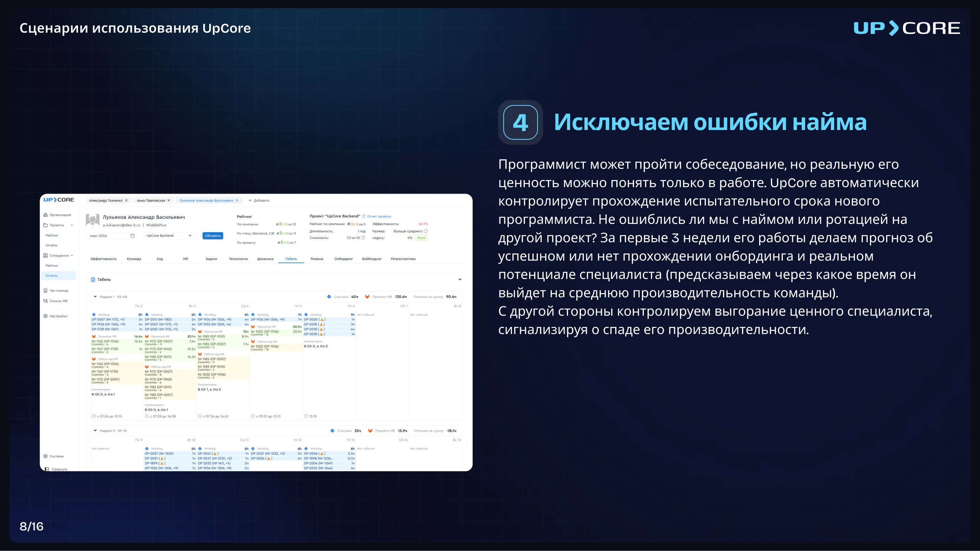Click the external-link icon beside Отчет проекта
The image size is (980, 551).
(364, 216)
